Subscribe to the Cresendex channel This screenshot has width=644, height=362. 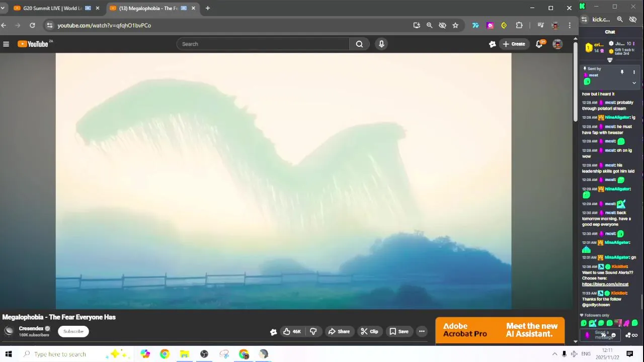coord(73,331)
